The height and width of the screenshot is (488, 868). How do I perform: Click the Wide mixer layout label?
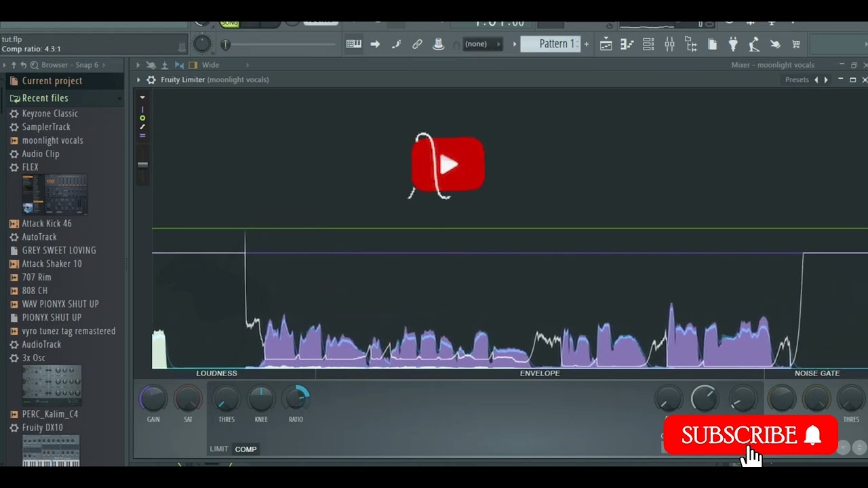(x=210, y=65)
